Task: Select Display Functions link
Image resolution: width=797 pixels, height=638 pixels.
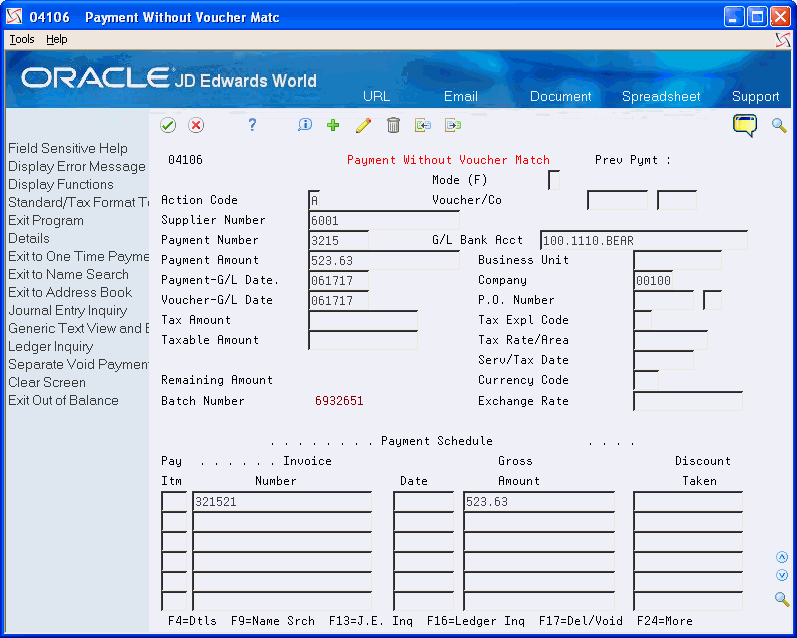Action: [x=60, y=184]
